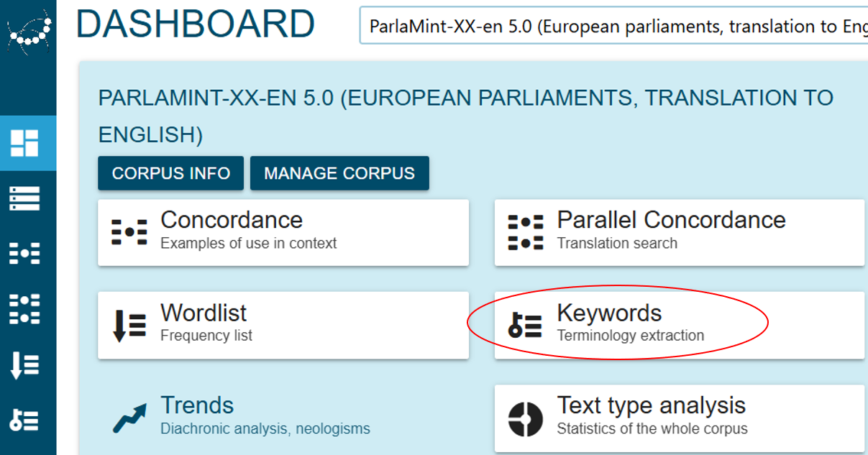Click the sidebar three-row list icon below Dashboard

(x=24, y=198)
